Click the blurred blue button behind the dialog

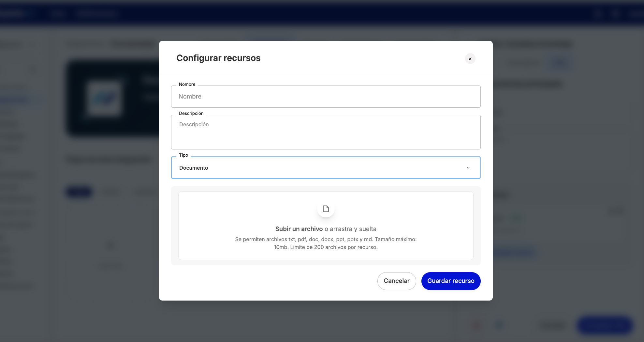click(605, 325)
